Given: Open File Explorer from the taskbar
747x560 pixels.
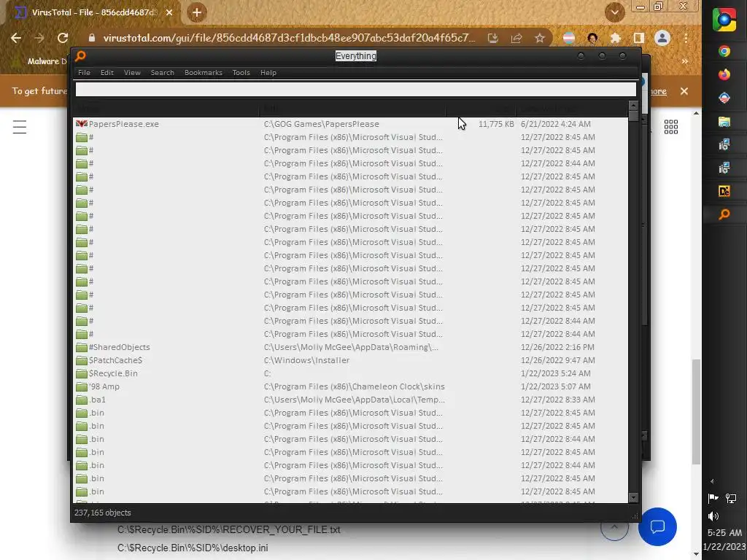Looking at the screenshot, I should coord(724,122).
